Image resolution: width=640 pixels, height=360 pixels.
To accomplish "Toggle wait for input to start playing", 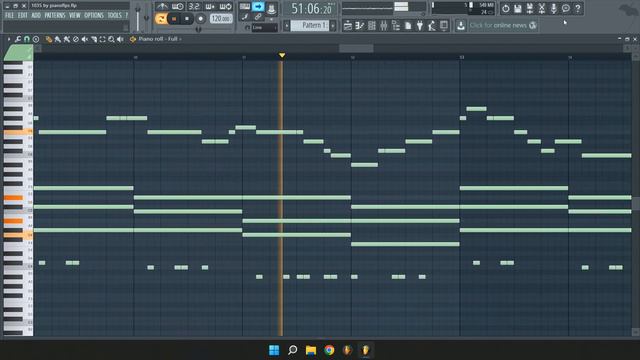I will tap(178, 7).
